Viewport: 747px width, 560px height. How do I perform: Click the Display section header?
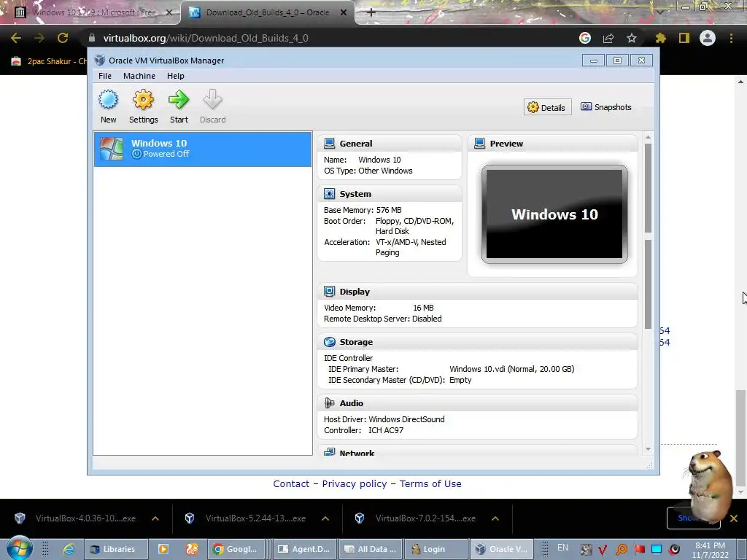click(477, 292)
